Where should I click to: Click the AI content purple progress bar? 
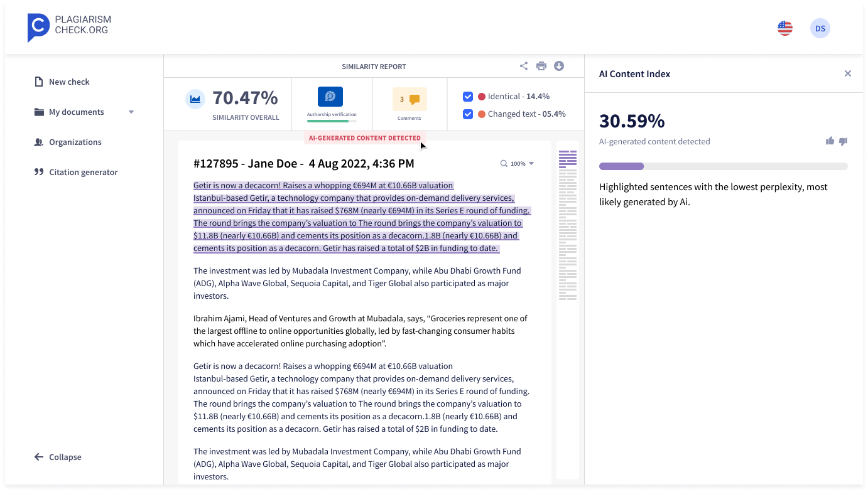click(724, 166)
